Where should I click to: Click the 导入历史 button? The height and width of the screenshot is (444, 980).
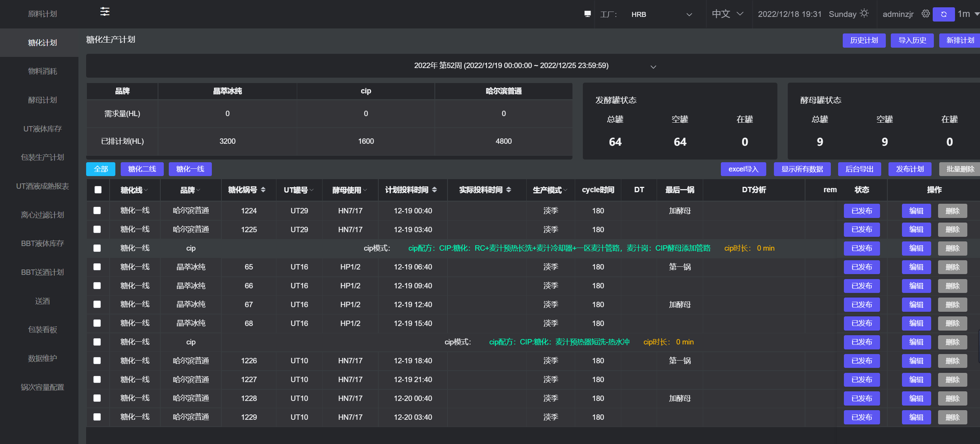[x=912, y=40]
